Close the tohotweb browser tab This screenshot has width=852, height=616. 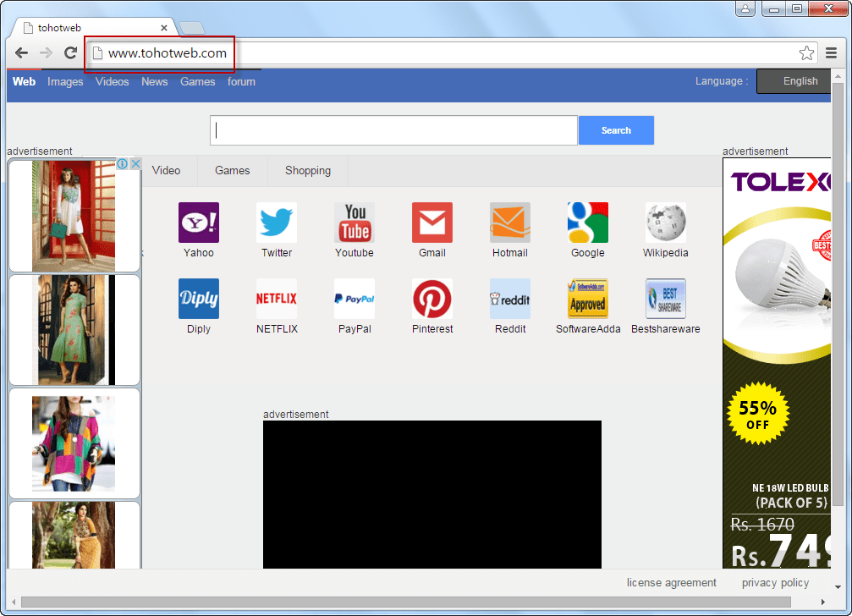tap(163, 28)
